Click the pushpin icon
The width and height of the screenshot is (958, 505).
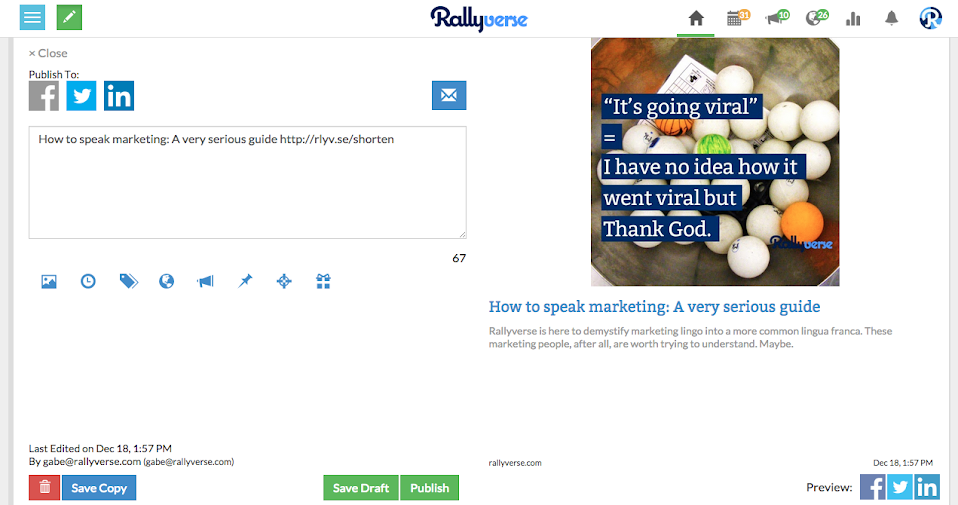point(245,281)
